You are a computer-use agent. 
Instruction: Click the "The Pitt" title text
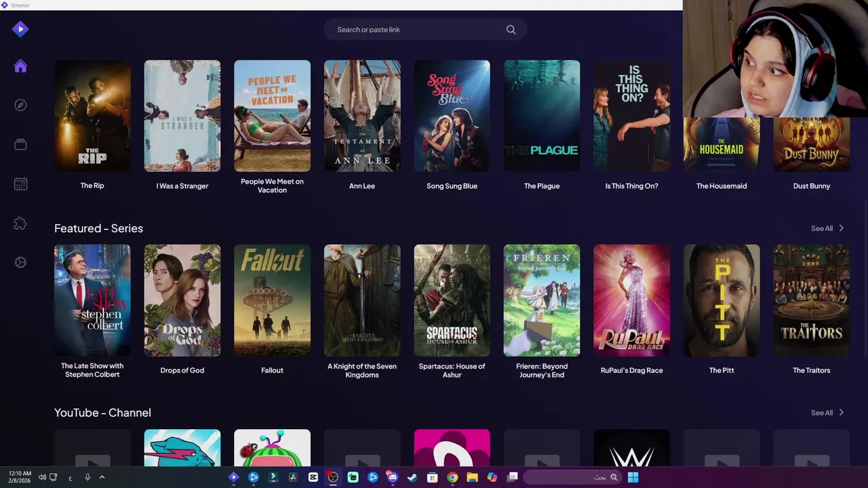[722, 370]
